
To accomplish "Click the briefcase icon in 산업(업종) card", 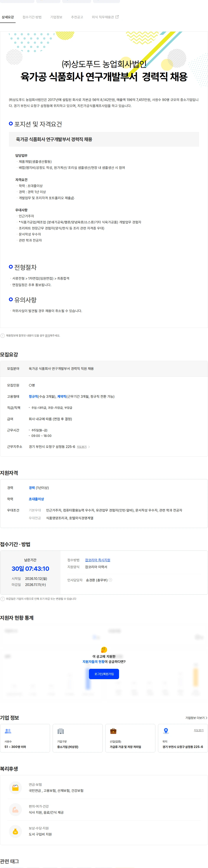I will 114,731.
